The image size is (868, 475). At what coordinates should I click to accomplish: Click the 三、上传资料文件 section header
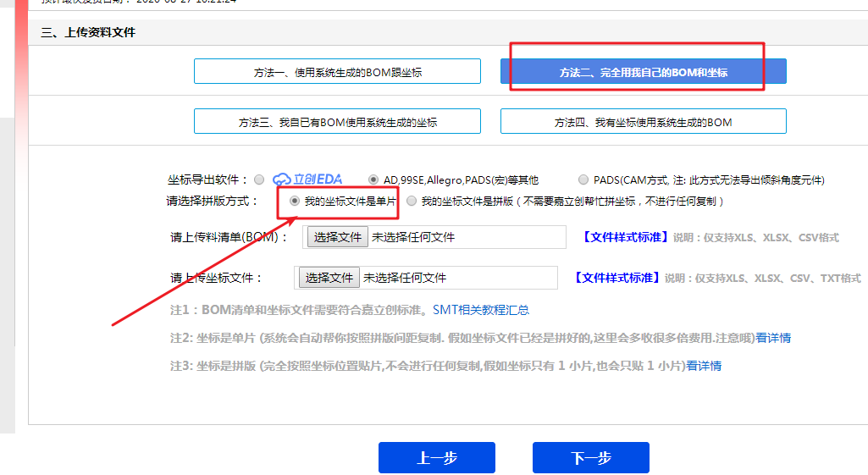tap(88, 33)
